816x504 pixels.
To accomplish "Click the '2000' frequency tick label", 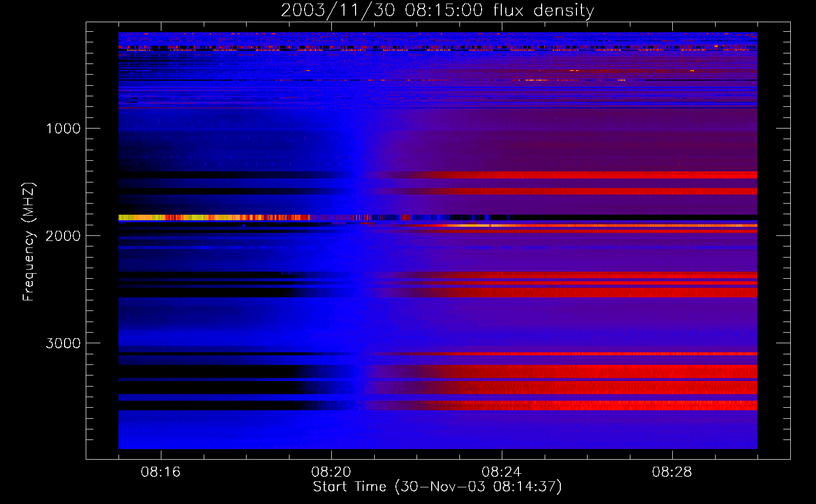I will coord(63,236).
